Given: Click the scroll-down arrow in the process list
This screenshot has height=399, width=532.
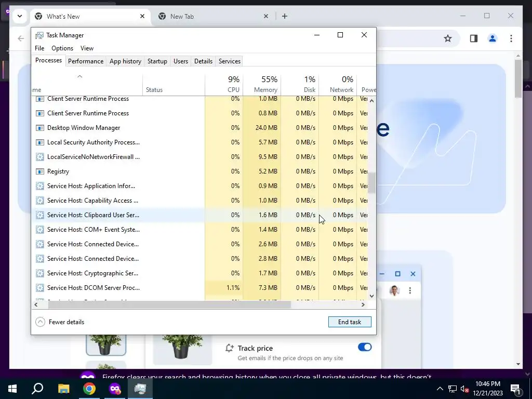Looking at the screenshot, I should [x=371, y=296].
